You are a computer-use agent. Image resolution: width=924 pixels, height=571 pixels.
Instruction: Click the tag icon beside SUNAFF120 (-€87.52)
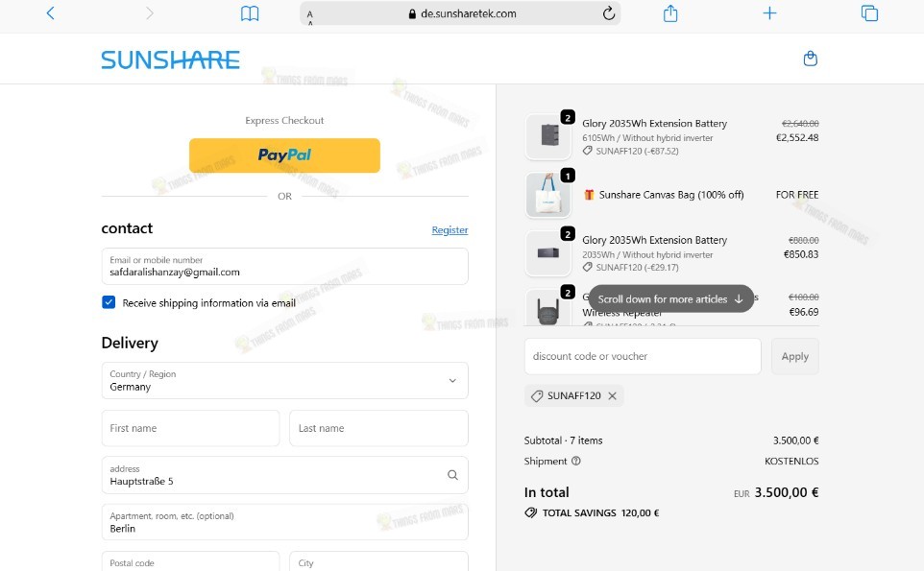click(588, 151)
